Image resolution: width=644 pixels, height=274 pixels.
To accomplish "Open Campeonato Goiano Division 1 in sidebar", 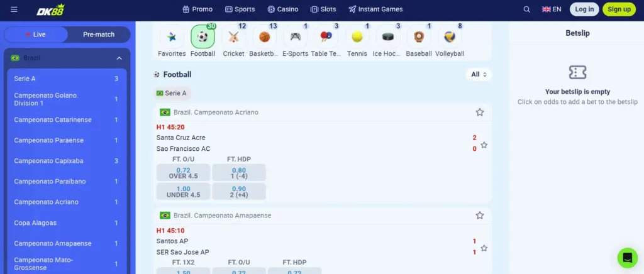I will click(x=66, y=99).
